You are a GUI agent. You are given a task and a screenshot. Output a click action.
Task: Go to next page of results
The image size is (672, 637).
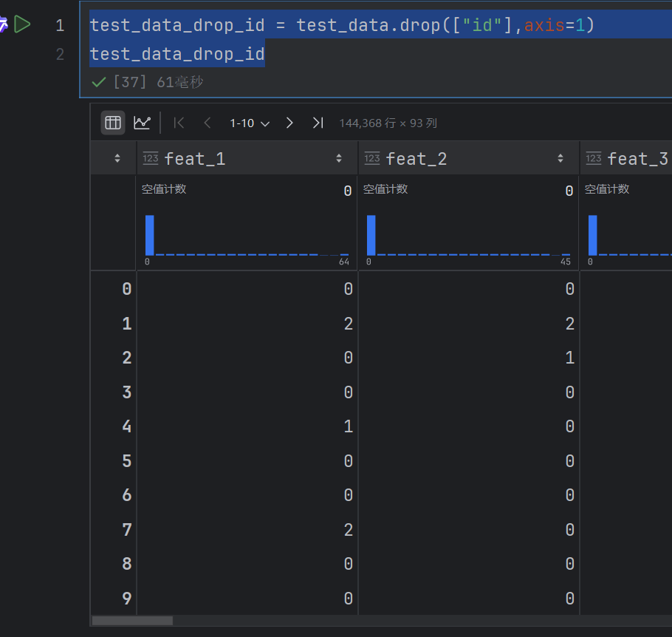click(289, 123)
